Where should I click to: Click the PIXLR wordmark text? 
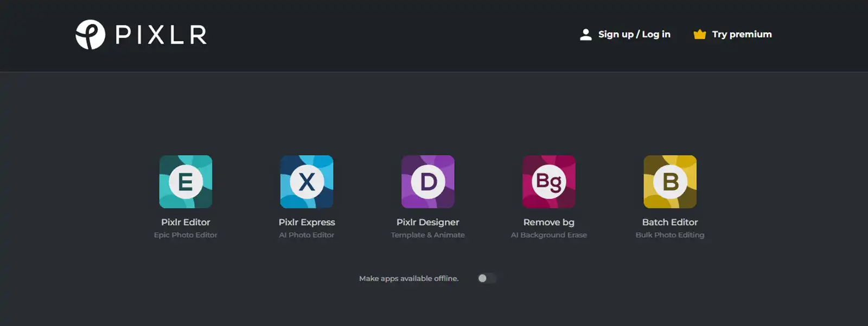pos(161,35)
